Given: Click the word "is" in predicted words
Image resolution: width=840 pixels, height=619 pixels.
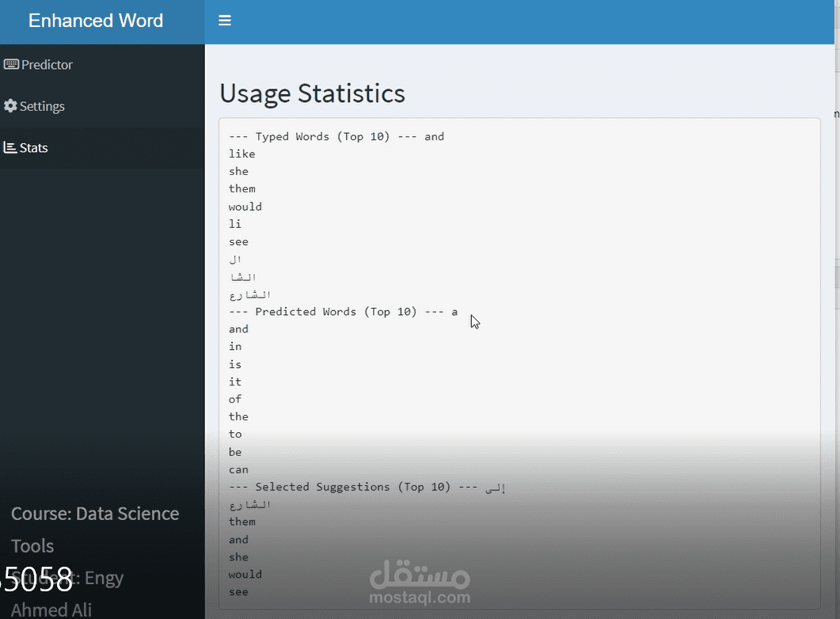Looking at the screenshot, I should pyautogui.click(x=235, y=364).
